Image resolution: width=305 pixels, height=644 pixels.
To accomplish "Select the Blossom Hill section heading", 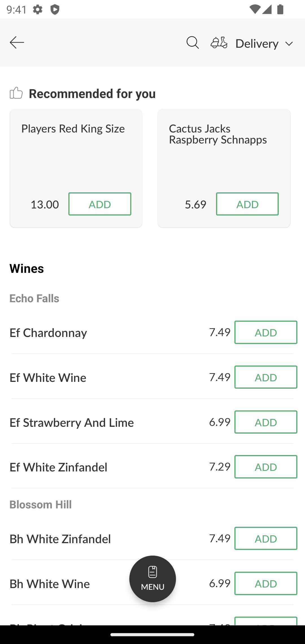I will click(41, 504).
